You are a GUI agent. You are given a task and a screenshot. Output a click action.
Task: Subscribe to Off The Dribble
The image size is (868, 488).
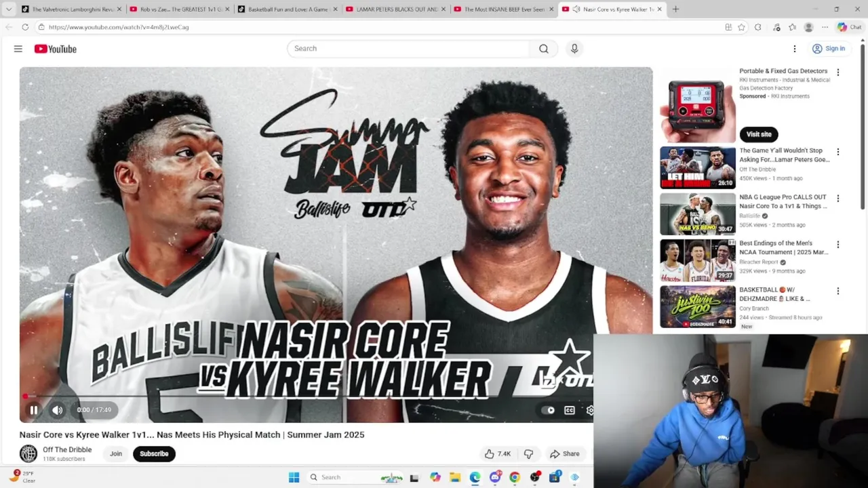[154, 454]
